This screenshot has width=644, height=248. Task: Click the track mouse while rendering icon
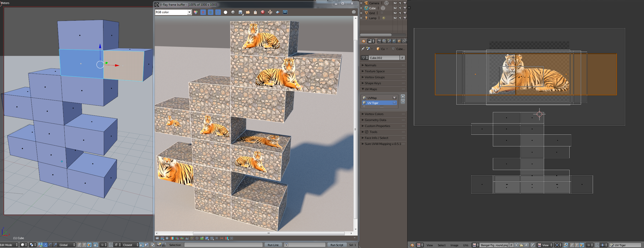(270, 12)
